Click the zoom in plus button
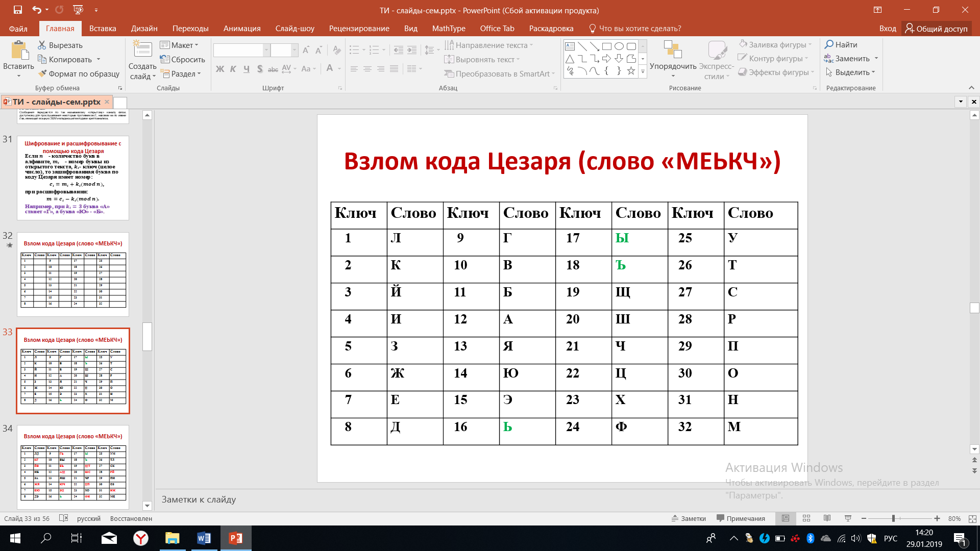 937,518
